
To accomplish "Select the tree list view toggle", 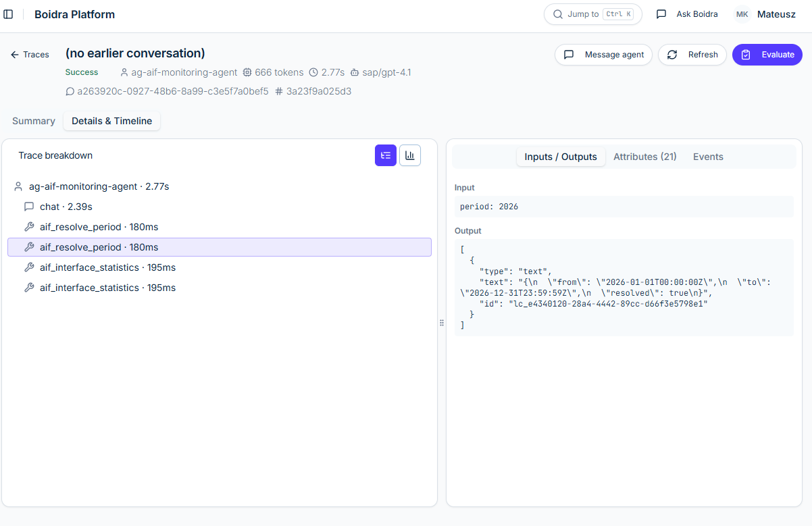I will [x=386, y=155].
